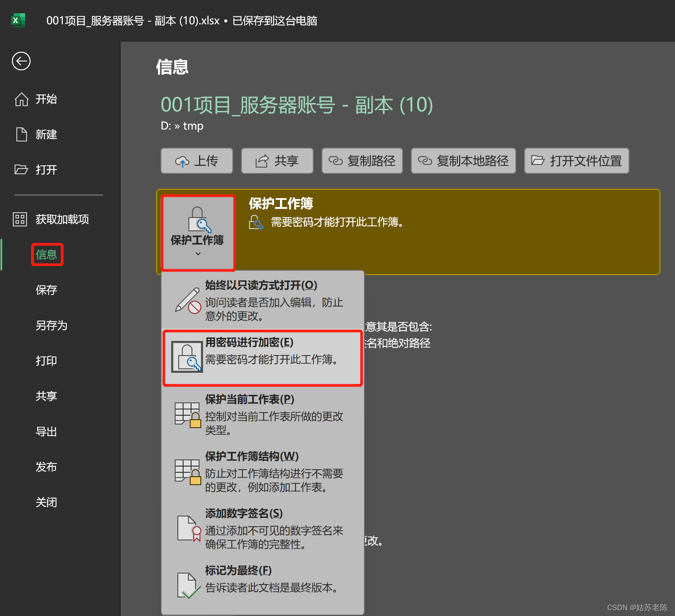Click the cloud upload icon on 上传
This screenshot has height=616, width=675.
pyautogui.click(x=182, y=162)
